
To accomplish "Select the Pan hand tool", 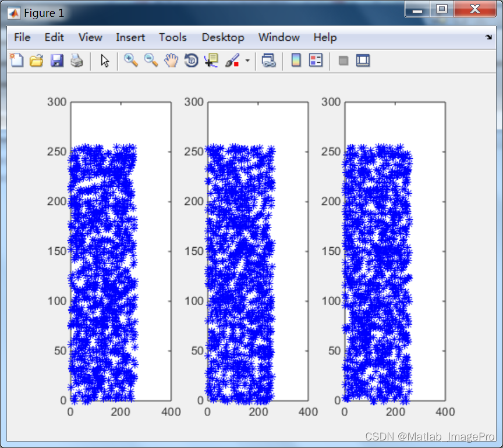I will (171, 61).
